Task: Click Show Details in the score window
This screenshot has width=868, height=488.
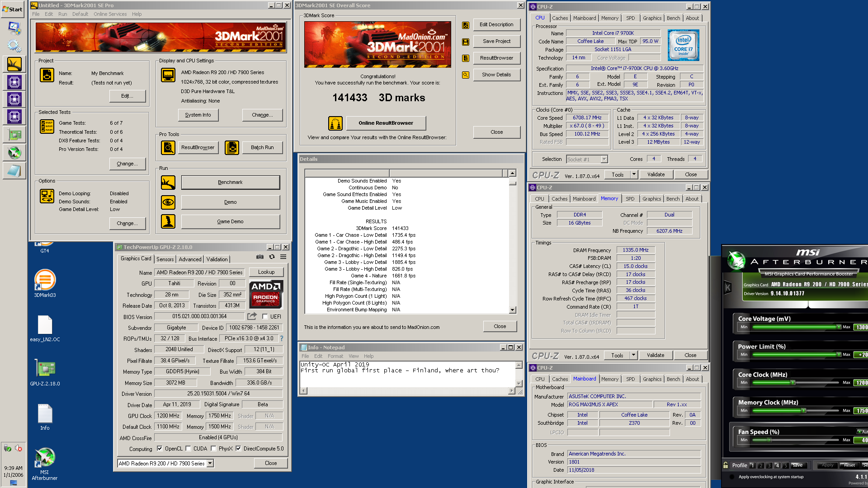Action: (496, 75)
